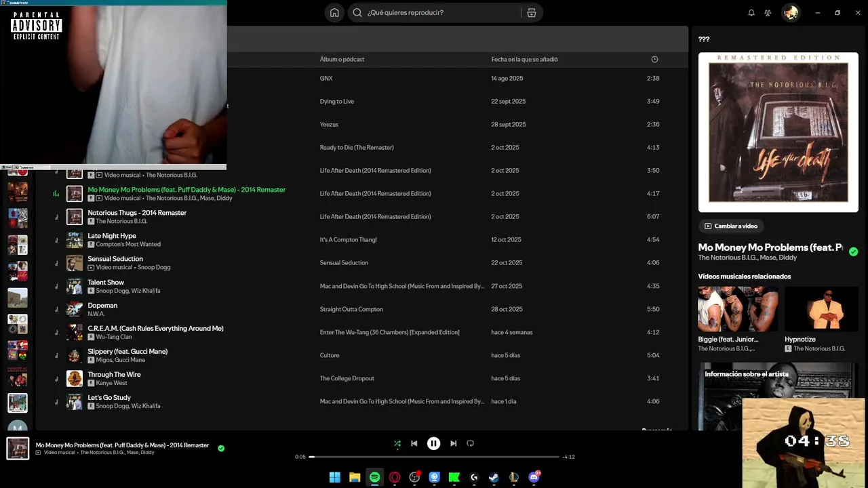Seek within the song progress bar

(434, 457)
